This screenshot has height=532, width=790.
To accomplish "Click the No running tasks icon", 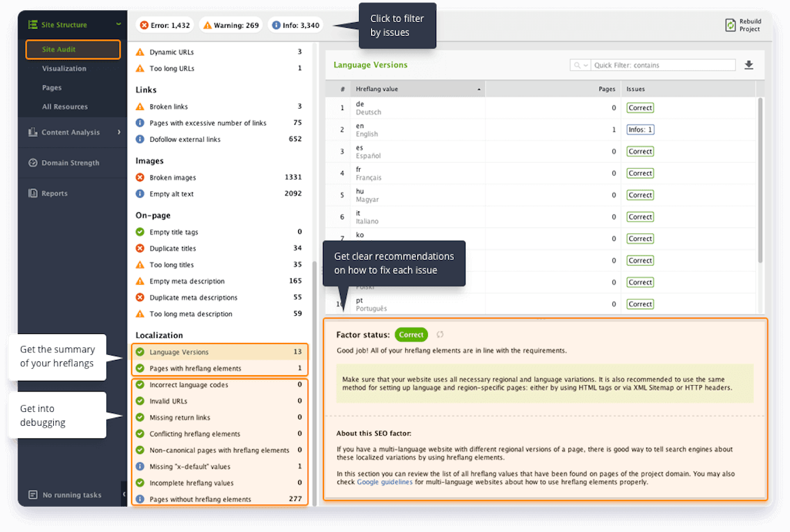I will (x=33, y=495).
